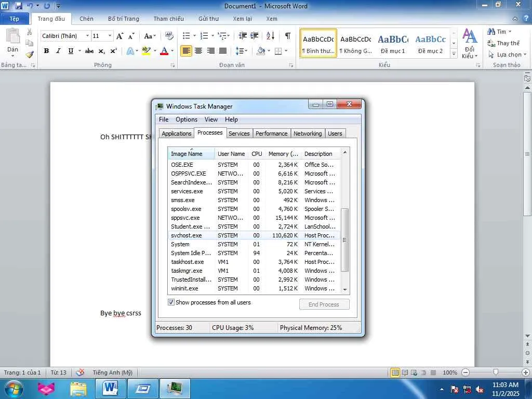Open the font size dropdown

coord(110,36)
